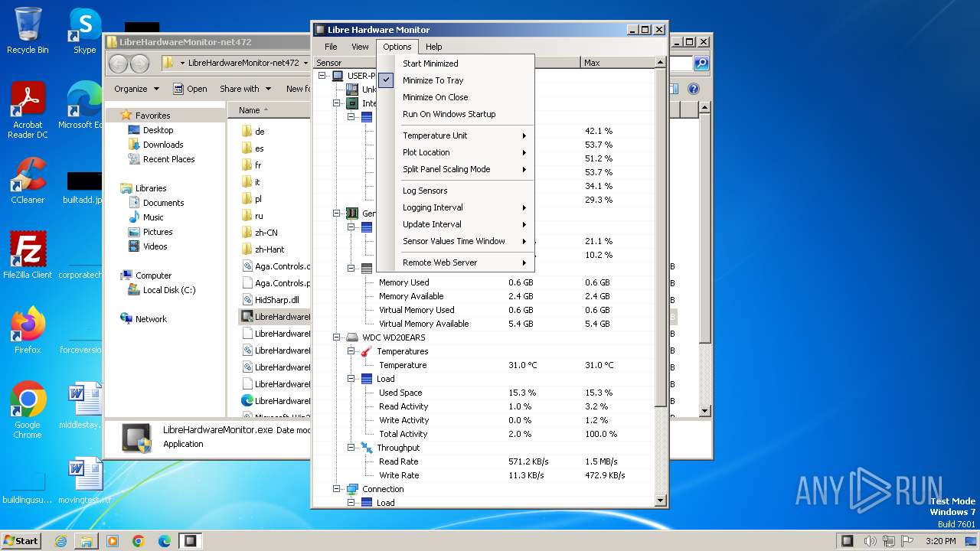Click the sensor tree scroll down arrow
980x551 pixels.
pyautogui.click(x=661, y=501)
